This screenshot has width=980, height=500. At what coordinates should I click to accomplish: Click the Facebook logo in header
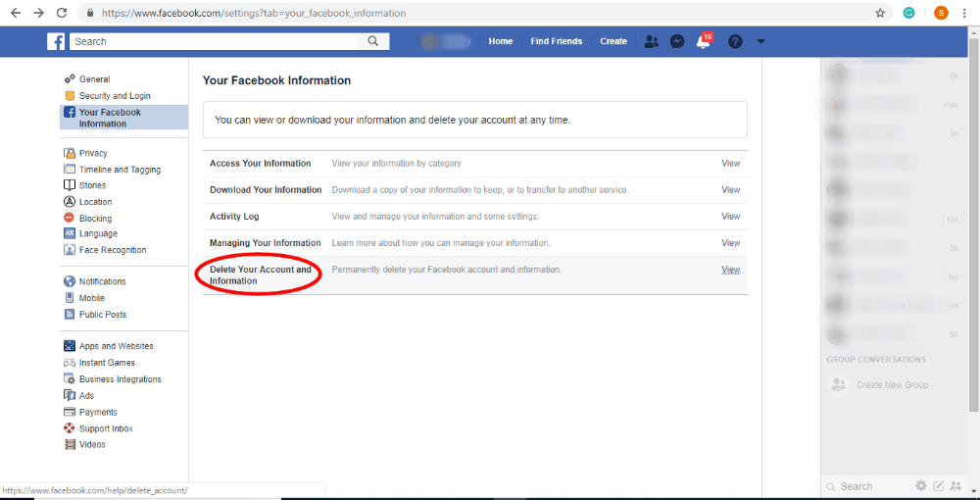[56, 41]
